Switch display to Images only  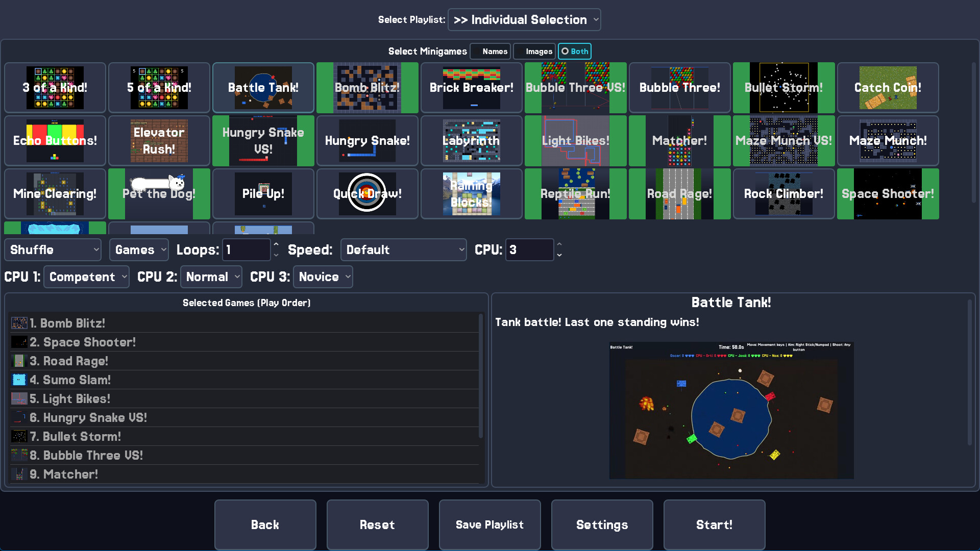[x=534, y=52]
